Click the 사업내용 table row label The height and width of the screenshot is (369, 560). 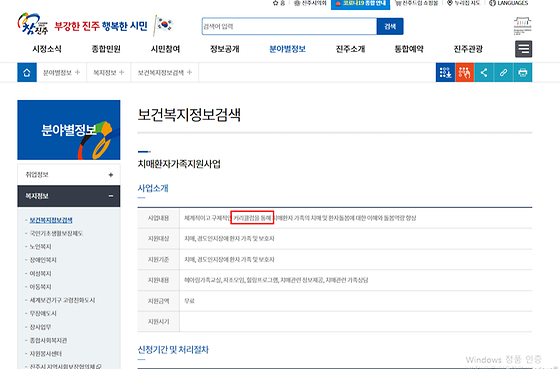pos(159,218)
